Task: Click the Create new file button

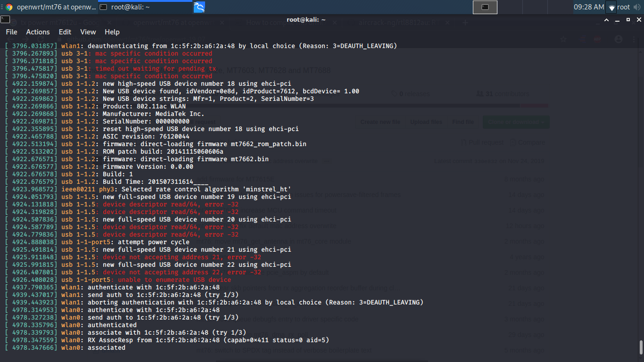Action: pyautogui.click(x=380, y=122)
